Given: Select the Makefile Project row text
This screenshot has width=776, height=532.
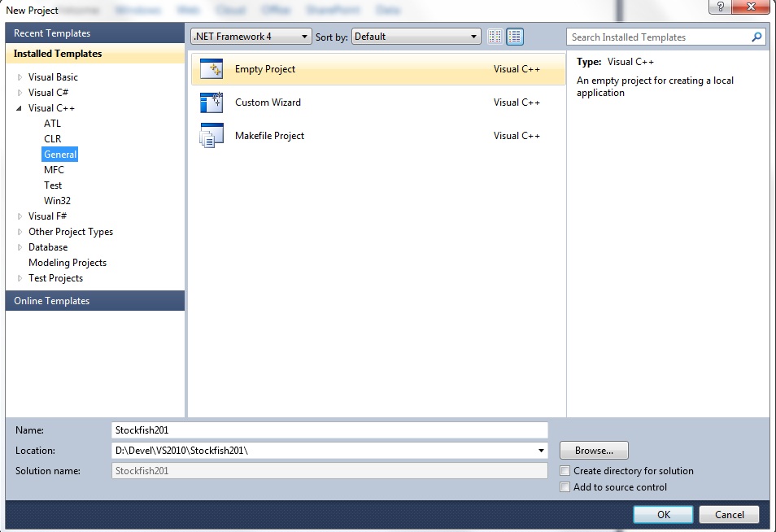Looking at the screenshot, I should pos(269,136).
